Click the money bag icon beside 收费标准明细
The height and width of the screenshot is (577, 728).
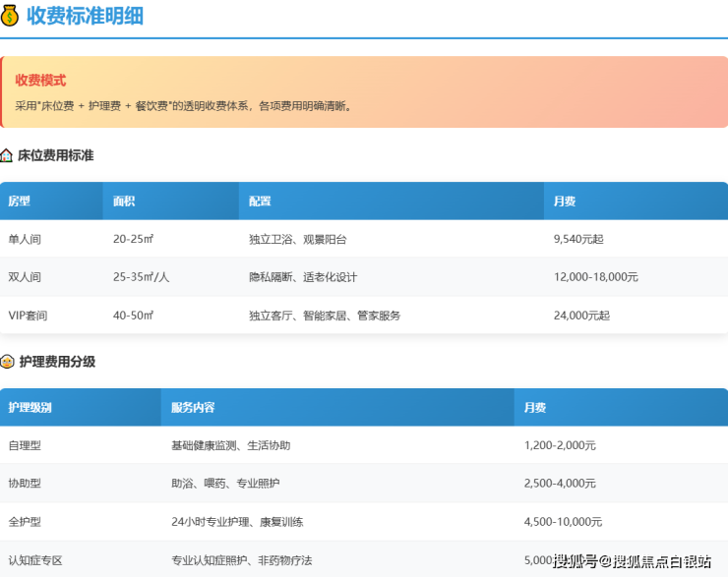click(x=10, y=15)
